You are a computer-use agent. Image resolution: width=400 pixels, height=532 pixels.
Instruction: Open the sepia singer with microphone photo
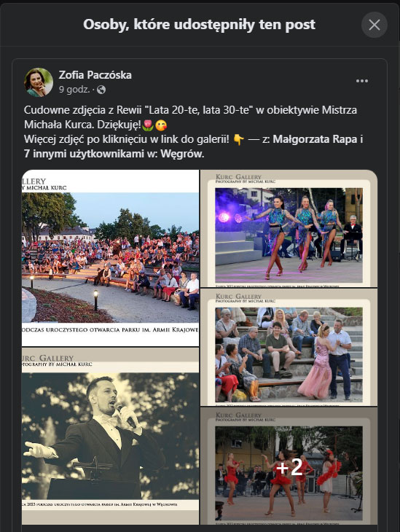110,436
